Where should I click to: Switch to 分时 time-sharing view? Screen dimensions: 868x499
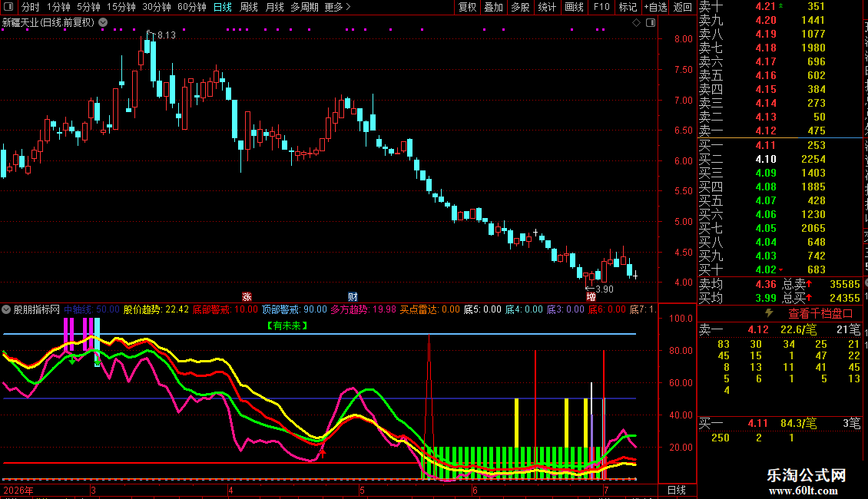31,7
